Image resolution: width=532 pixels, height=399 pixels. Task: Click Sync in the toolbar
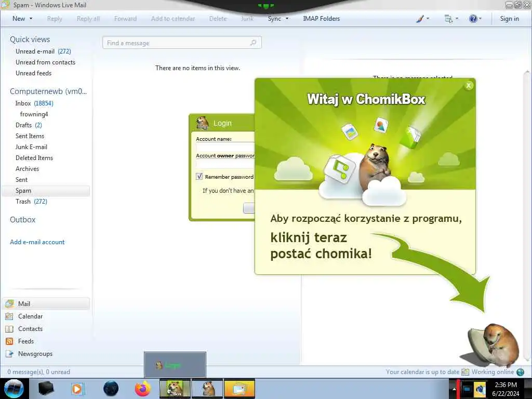274,19
